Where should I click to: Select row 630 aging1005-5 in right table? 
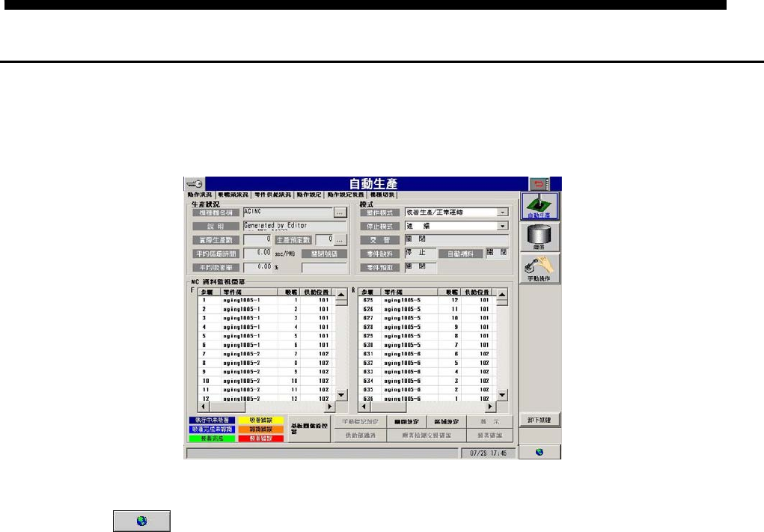tap(427, 345)
